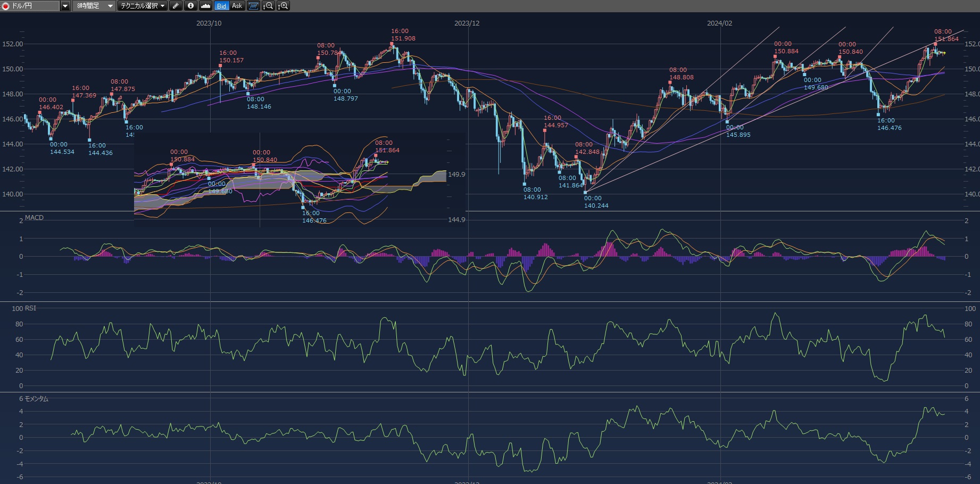The image size is (980, 484).
Task: Select the MACD panel label
Action: click(34, 218)
